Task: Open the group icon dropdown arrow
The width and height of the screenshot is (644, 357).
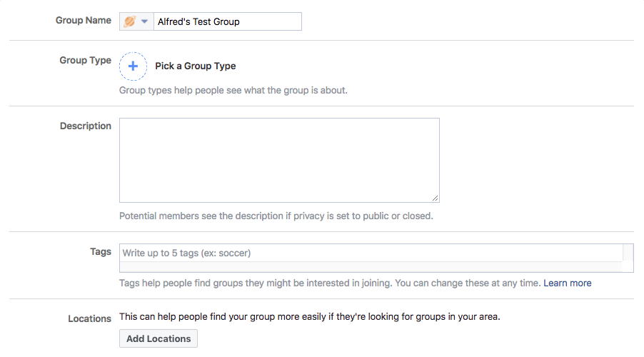Action: [144, 21]
